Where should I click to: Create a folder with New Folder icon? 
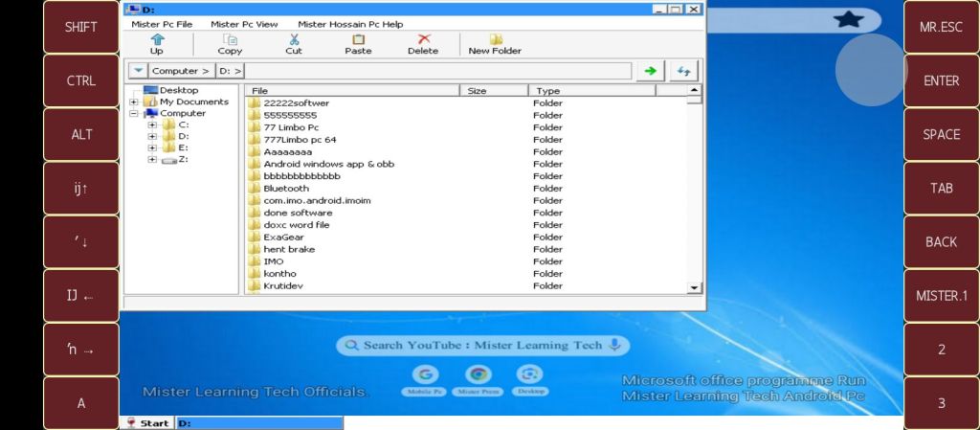click(x=495, y=40)
